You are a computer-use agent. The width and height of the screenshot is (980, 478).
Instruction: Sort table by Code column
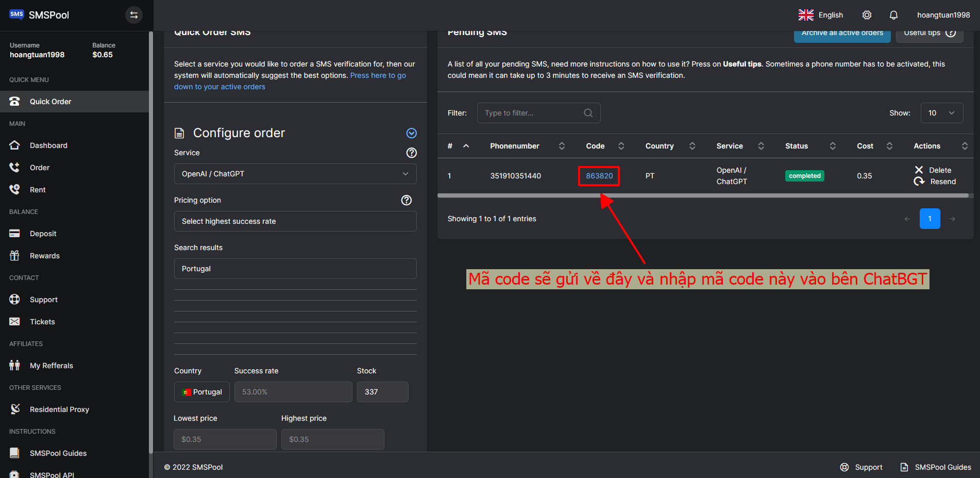(621, 146)
